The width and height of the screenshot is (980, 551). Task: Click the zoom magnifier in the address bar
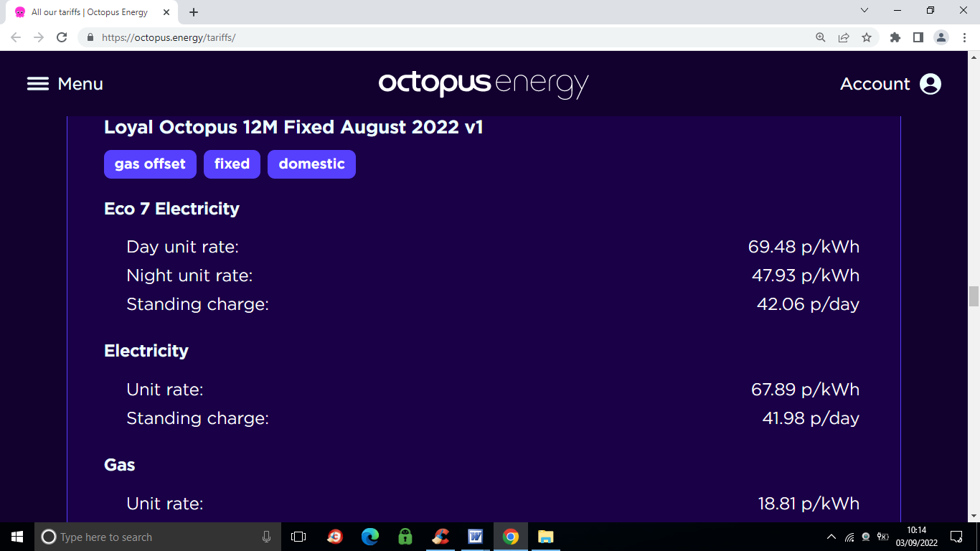pos(820,37)
